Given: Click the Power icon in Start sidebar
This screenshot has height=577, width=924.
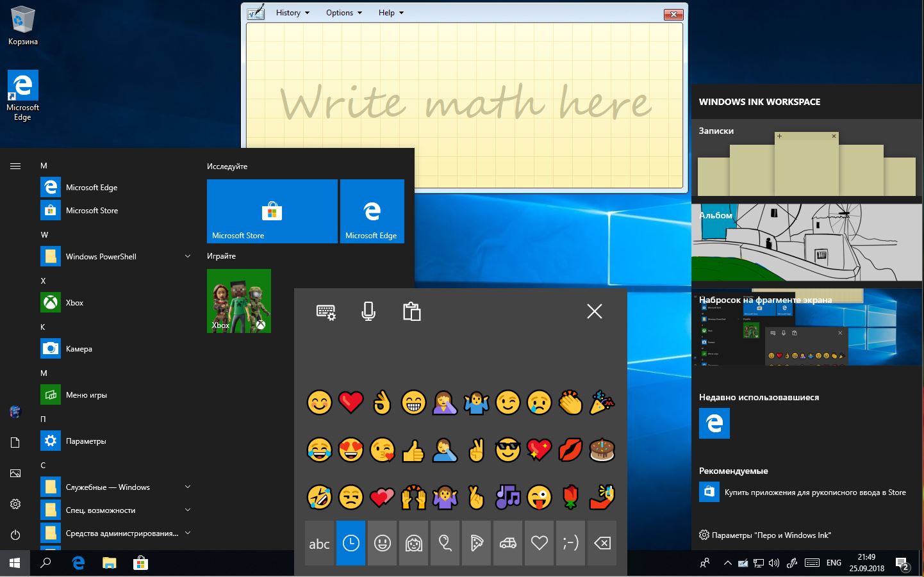Looking at the screenshot, I should [x=15, y=535].
